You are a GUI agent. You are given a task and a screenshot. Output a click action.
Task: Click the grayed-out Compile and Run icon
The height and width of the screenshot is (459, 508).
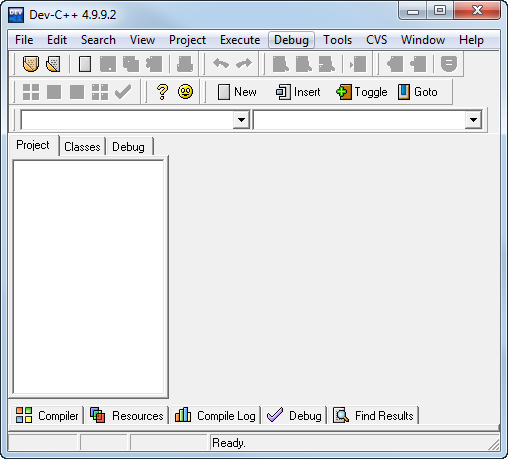click(x=77, y=92)
